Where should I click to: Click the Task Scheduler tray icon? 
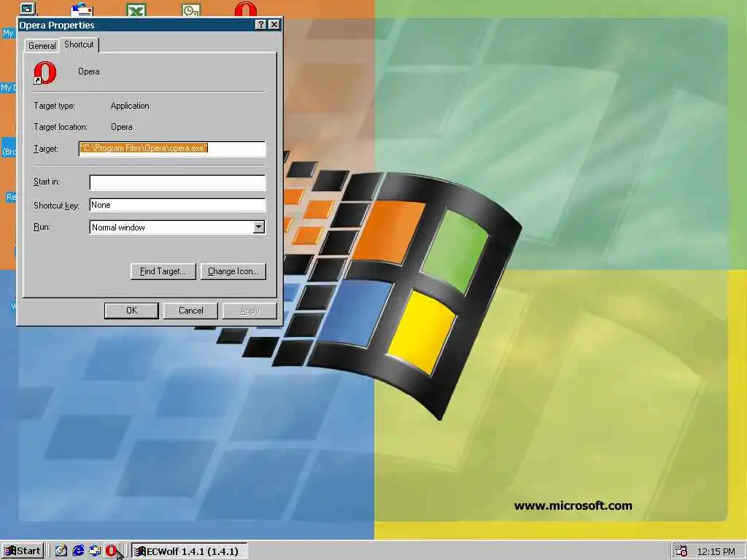click(681, 551)
